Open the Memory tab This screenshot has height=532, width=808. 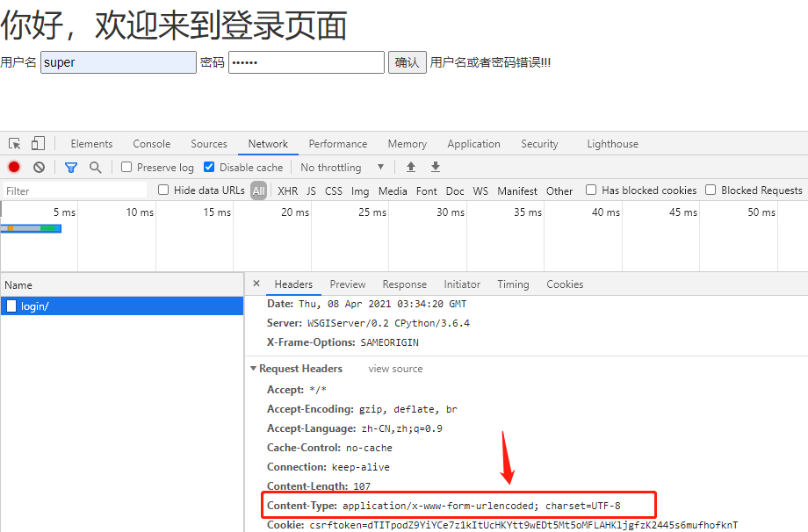[408, 144]
